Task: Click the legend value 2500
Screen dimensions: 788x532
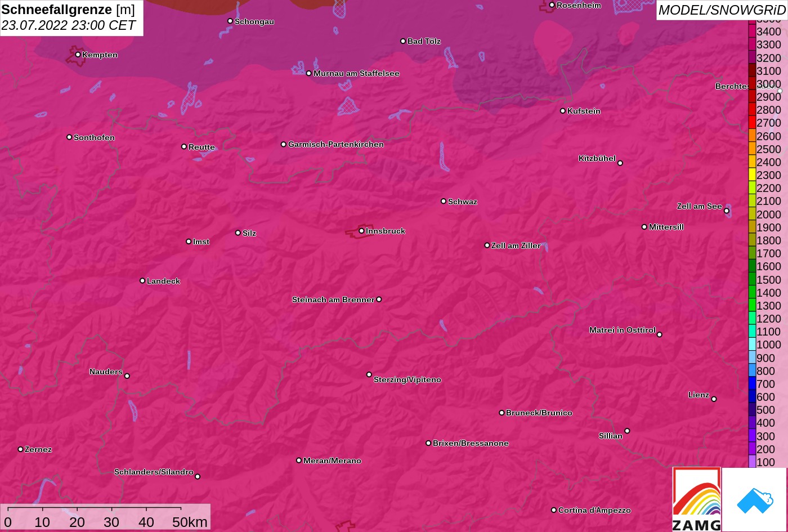Action: click(769, 149)
